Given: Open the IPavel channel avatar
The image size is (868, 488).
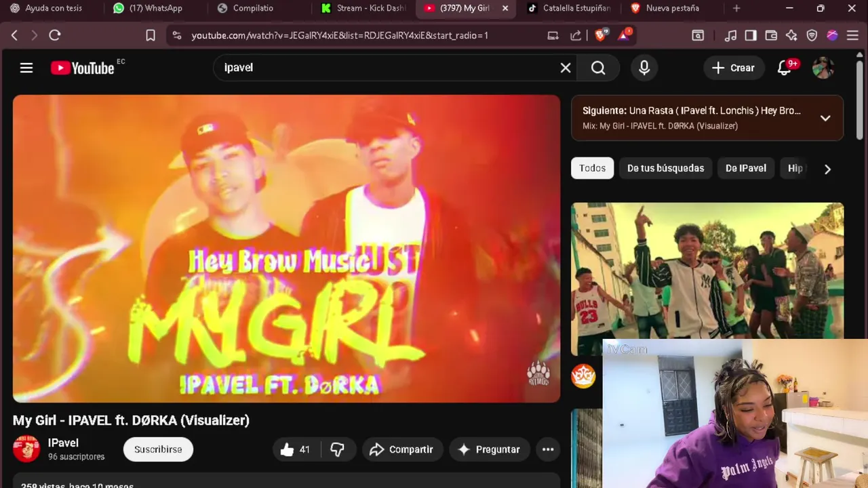Looking at the screenshot, I should click(x=26, y=449).
